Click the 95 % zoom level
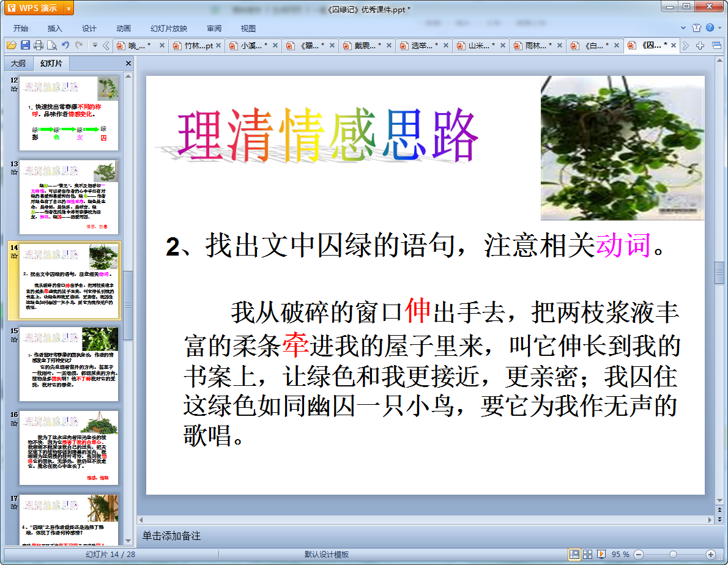Viewport: 728px width, 565px height. pos(620,555)
